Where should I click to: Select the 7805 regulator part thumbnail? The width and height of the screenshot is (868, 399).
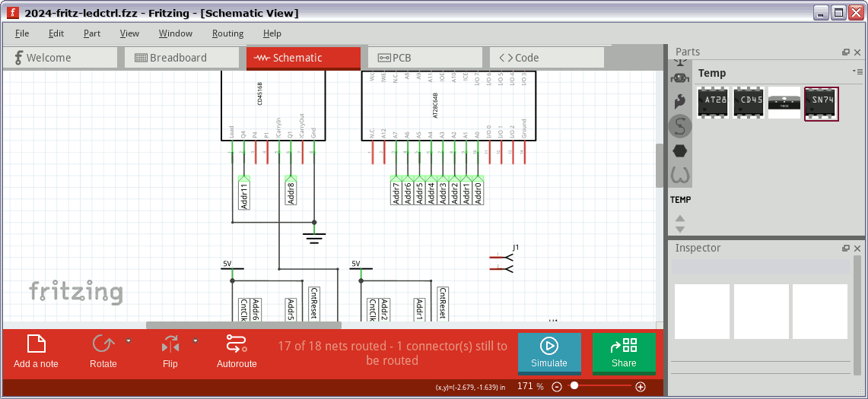click(x=784, y=103)
